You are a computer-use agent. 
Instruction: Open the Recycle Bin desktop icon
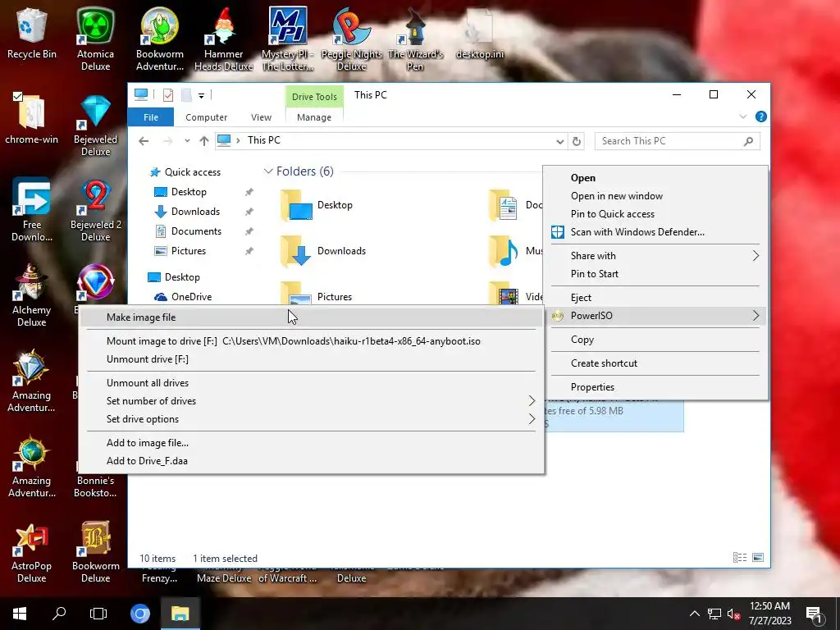(32, 33)
